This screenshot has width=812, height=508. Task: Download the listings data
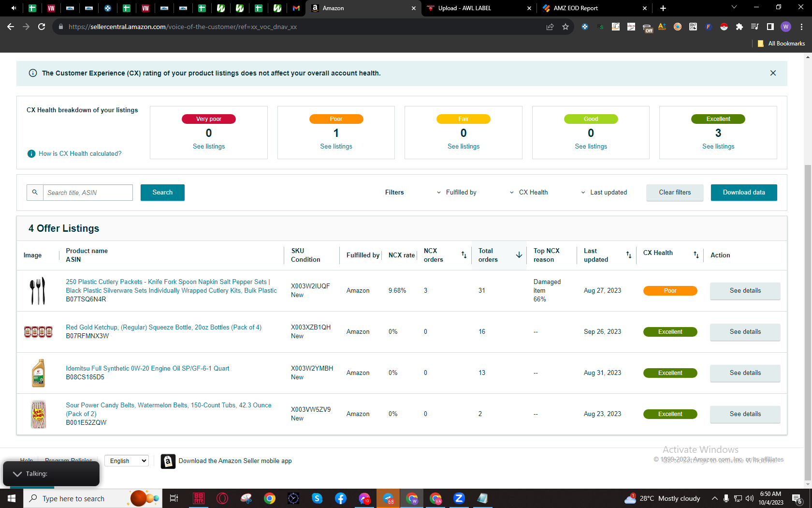coord(744,193)
